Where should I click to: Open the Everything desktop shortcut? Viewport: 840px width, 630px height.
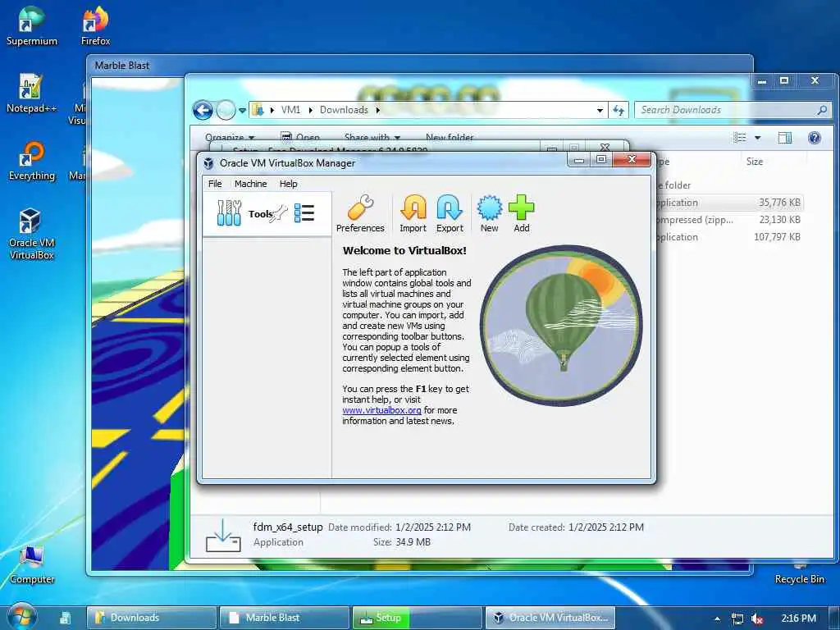[x=32, y=161]
